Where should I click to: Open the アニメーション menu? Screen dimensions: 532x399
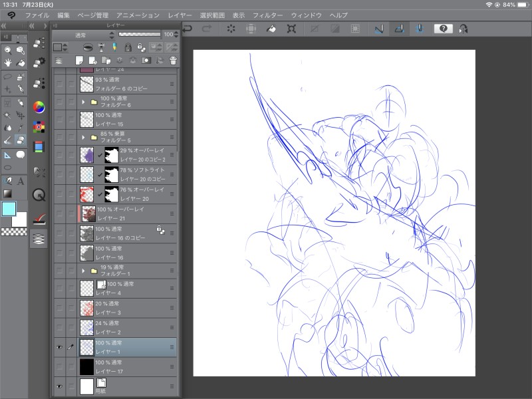pyautogui.click(x=138, y=15)
